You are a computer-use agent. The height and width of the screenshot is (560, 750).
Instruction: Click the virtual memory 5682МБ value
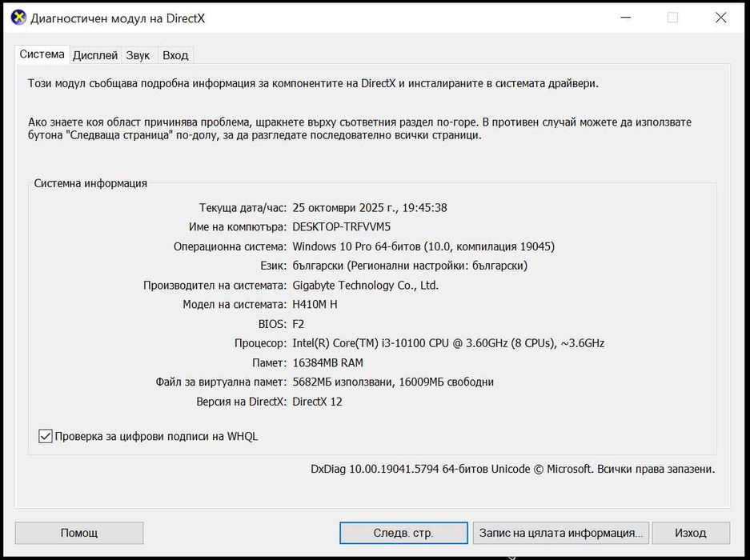[393, 382]
